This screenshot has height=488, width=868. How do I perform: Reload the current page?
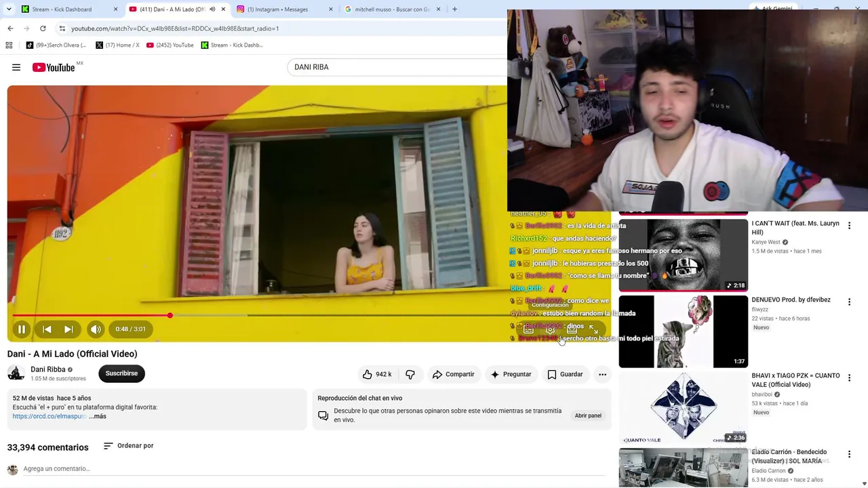point(43,28)
